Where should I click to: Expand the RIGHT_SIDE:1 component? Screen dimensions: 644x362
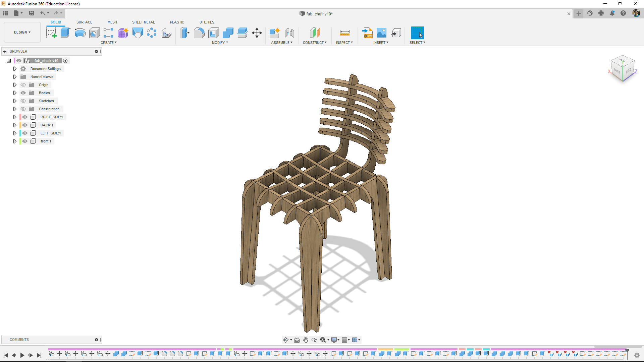point(15,117)
